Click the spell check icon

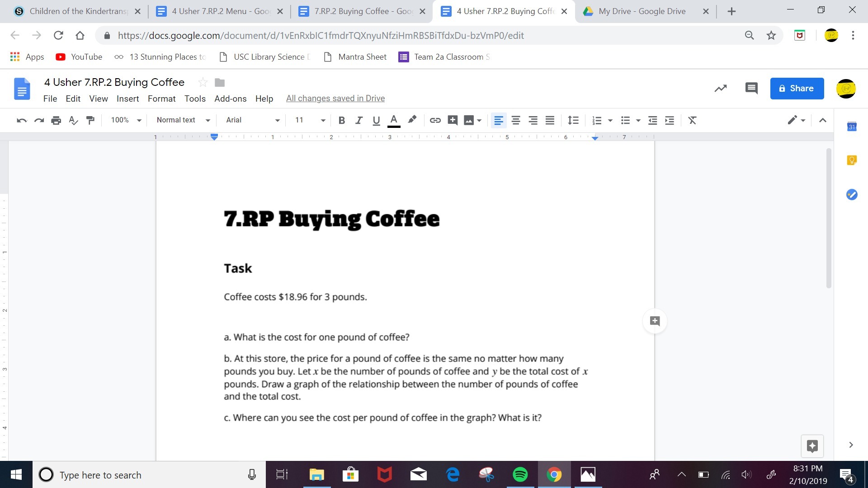[x=73, y=120]
